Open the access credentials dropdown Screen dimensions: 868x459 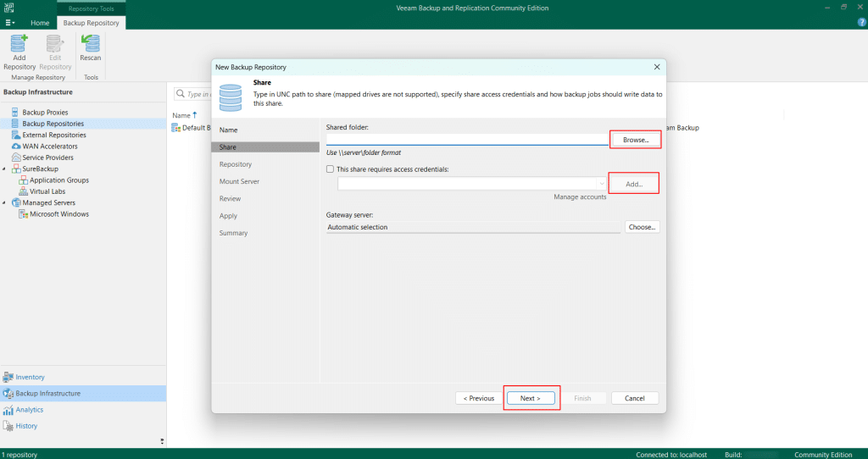tap(601, 184)
